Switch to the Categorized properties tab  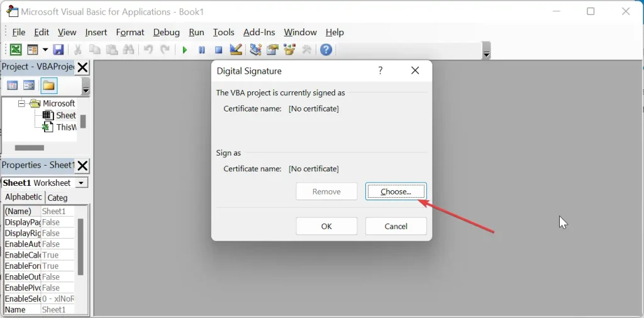point(58,198)
